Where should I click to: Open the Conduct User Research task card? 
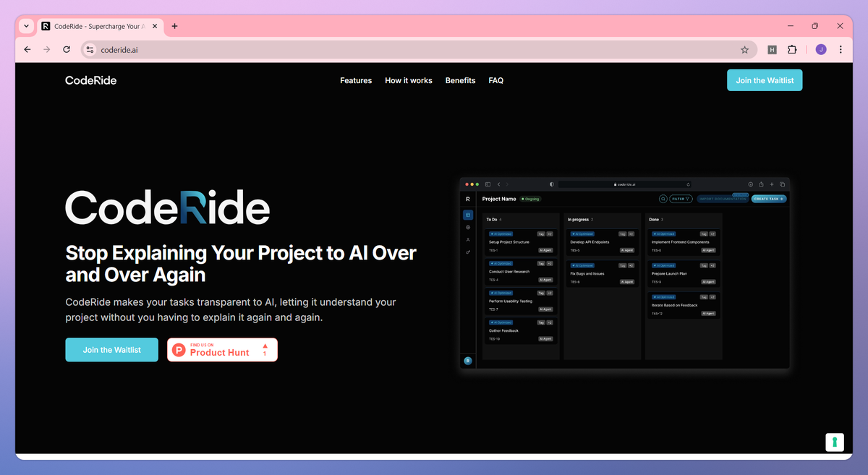coord(521,272)
